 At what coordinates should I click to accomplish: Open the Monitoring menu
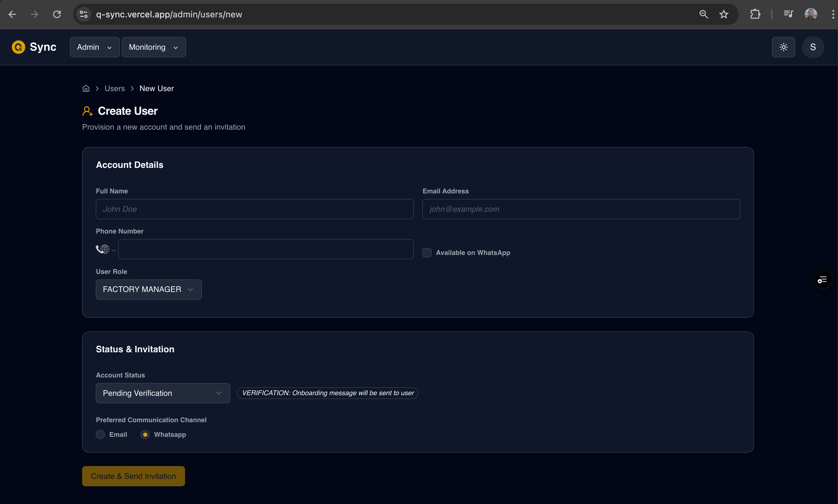tap(154, 47)
